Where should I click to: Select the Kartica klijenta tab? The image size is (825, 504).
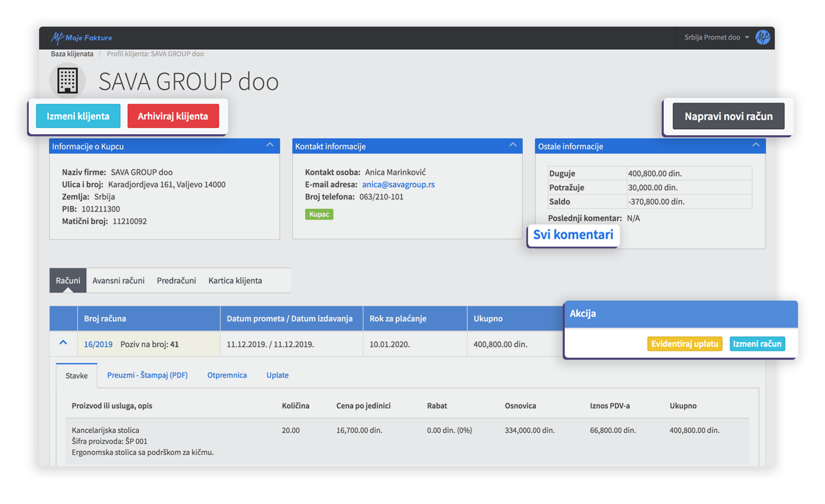pos(235,281)
